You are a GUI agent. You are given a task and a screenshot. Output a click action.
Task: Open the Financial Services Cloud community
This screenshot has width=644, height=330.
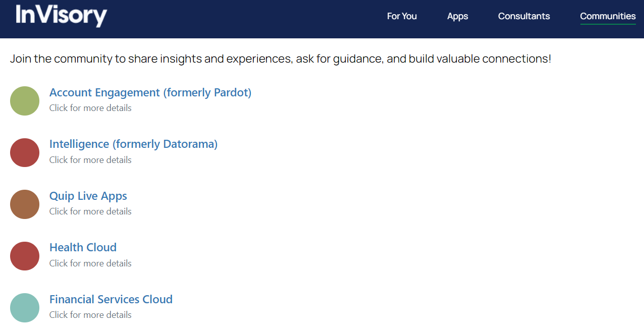coord(111,299)
